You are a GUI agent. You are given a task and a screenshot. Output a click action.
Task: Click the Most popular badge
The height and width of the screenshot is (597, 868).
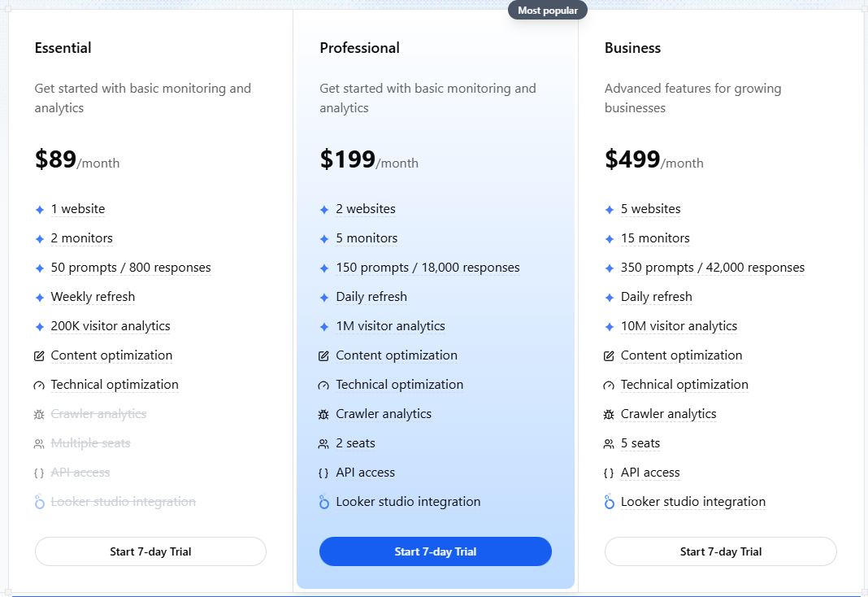click(x=548, y=11)
